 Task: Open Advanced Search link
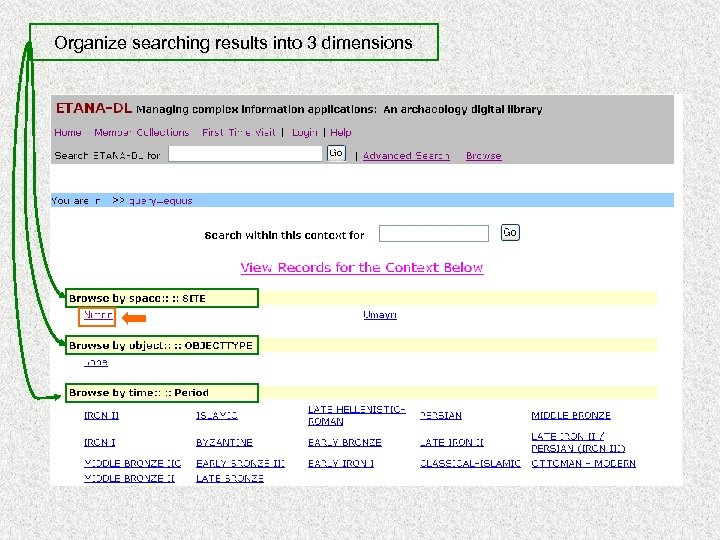[406, 156]
